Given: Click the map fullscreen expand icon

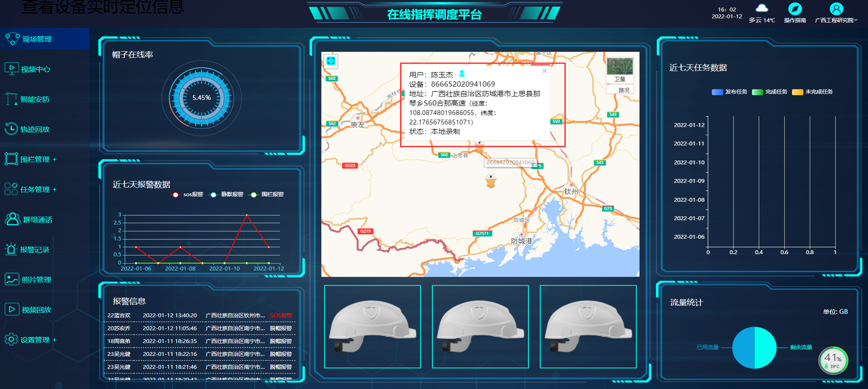Looking at the screenshot, I should (331, 61).
